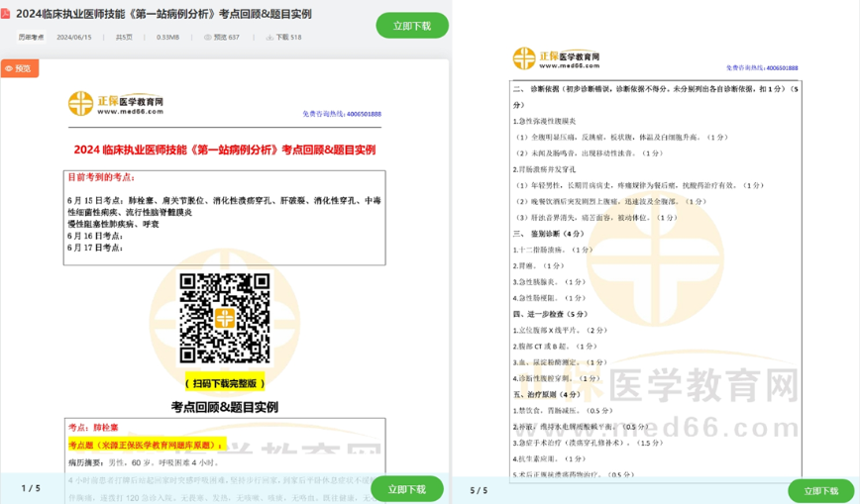Click 正保医学教育网 logo on the cover page
860x504 pixels.
[115, 104]
